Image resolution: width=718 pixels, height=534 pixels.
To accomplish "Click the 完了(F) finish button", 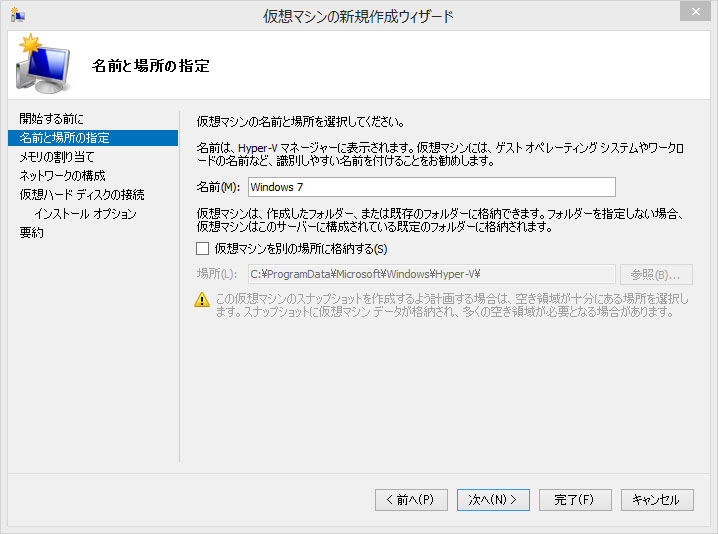I will 575,500.
